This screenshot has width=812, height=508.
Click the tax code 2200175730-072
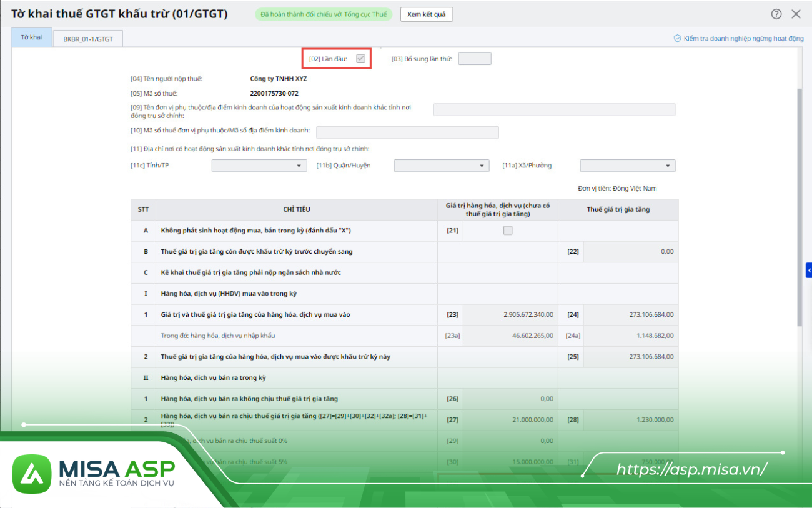(x=274, y=94)
